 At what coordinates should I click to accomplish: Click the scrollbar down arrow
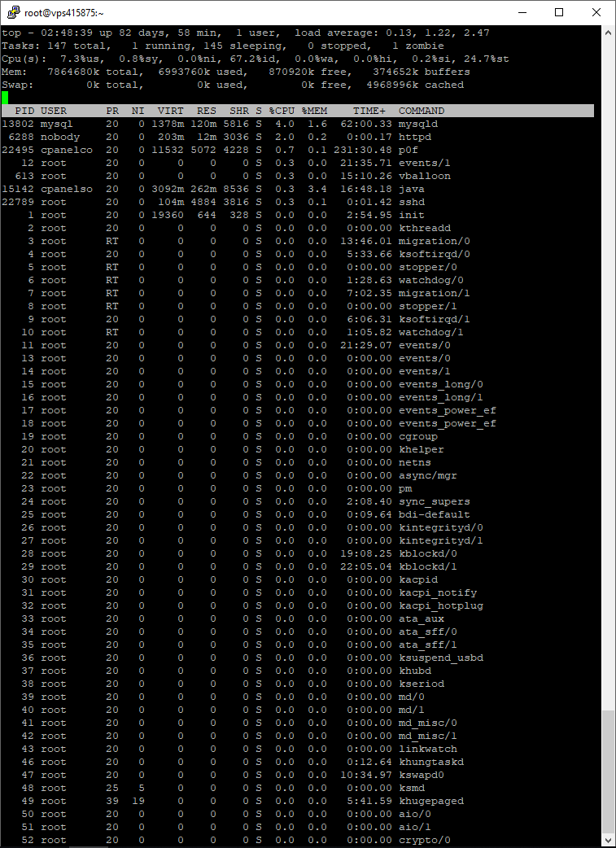[x=609, y=842]
